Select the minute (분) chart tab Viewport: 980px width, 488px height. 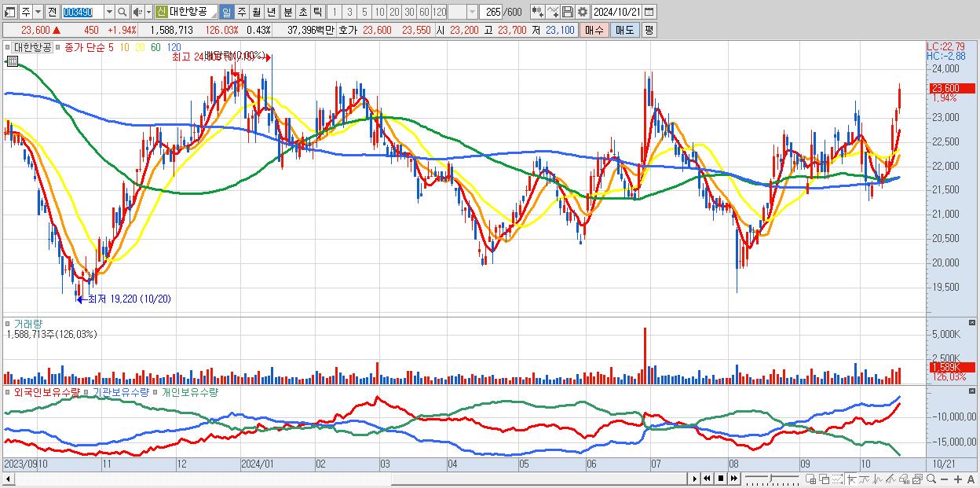[x=287, y=12]
